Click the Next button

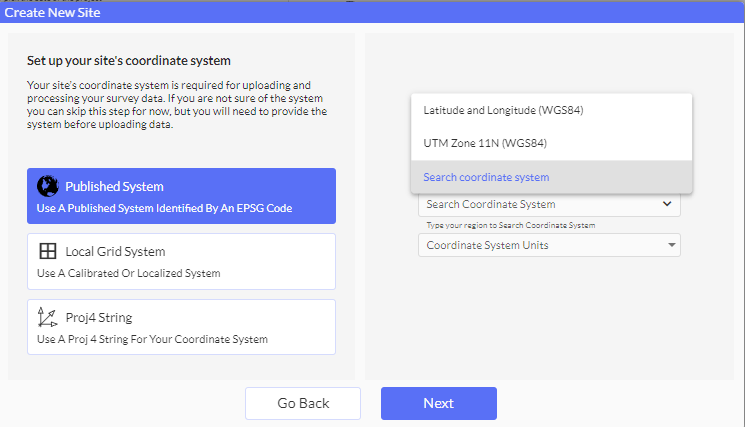coord(438,403)
